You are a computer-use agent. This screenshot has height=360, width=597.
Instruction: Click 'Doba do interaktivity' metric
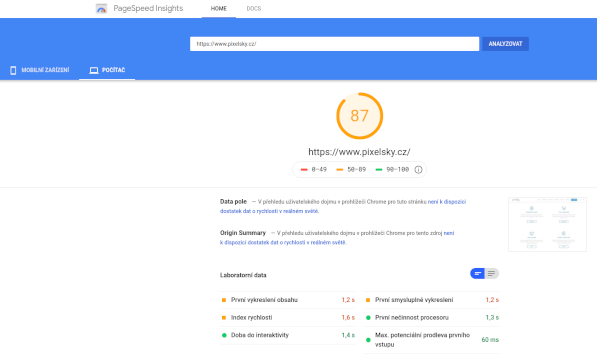pyautogui.click(x=287, y=335)
